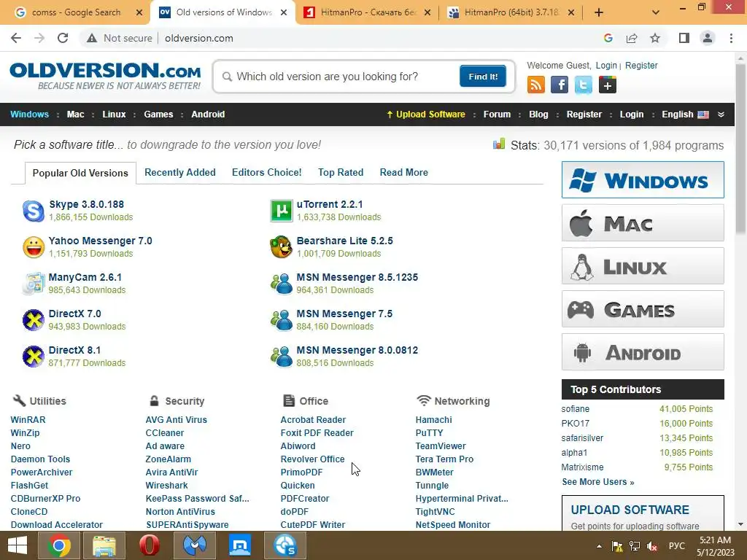The width and height of the screenshot is (747, 560).
Task: Click the DirectX 8.1 icon
Action: point(34,356)
